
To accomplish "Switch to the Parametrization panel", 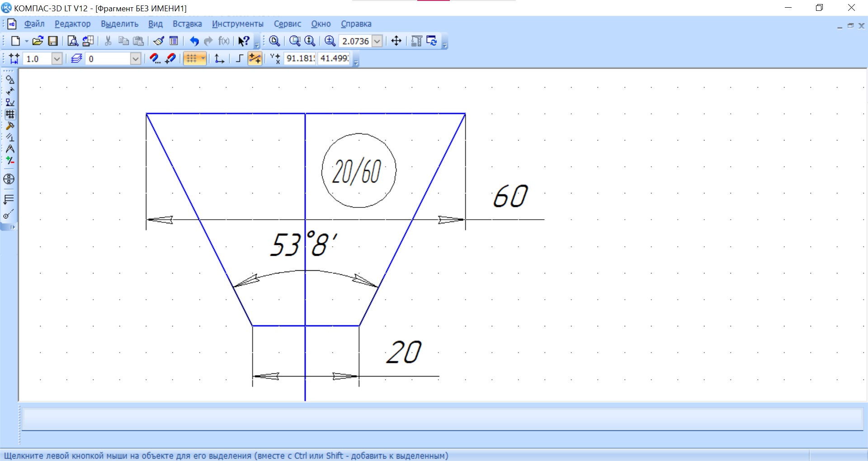I will coord(9,137).
